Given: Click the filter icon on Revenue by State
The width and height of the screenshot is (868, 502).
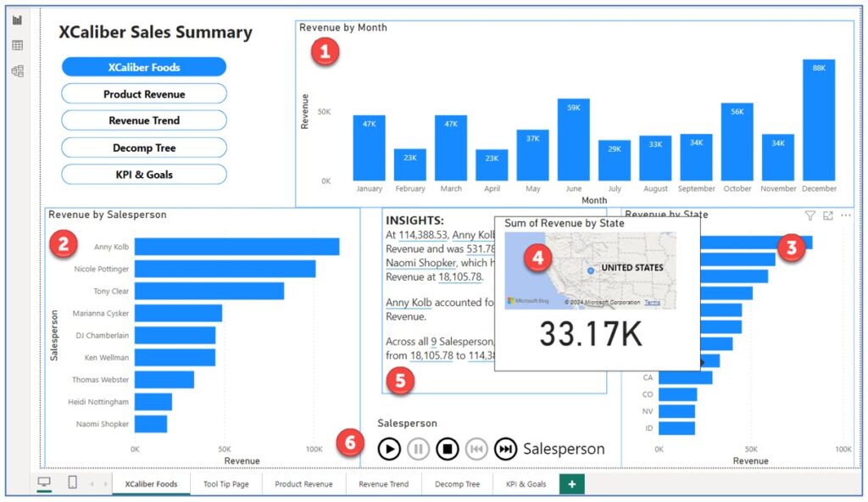Looking at the screenshot, I should coord(810,215).
